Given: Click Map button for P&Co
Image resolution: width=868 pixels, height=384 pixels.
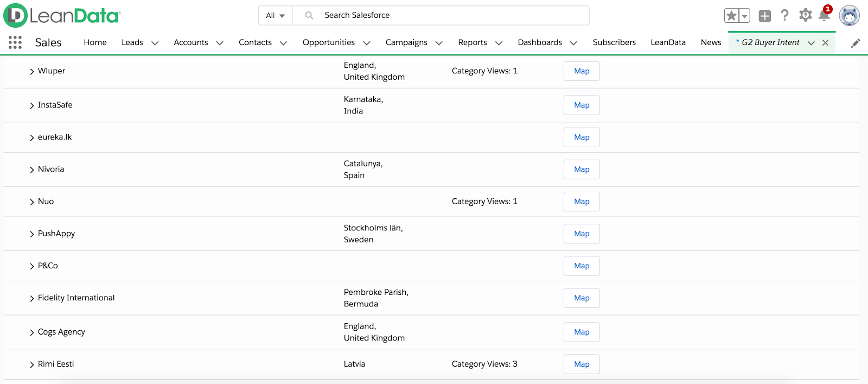Looking at the screenshot, I should 582,266.
